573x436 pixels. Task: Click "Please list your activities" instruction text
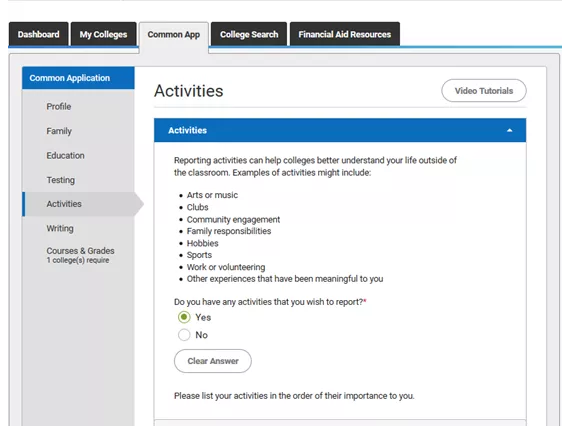point(294,396)
